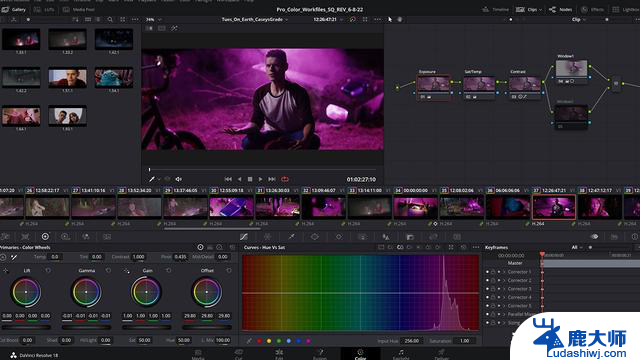
Task: Open the Sizing palette
Action: pyautogui.click(x=433, y=237)
